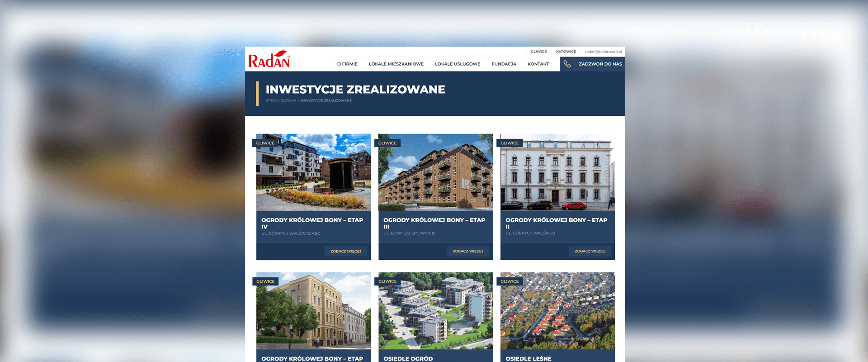Screen dimensions: 868x362
Task: Open the Osiedle Ogród aerial photo
Action: click(x=435, y=310)
